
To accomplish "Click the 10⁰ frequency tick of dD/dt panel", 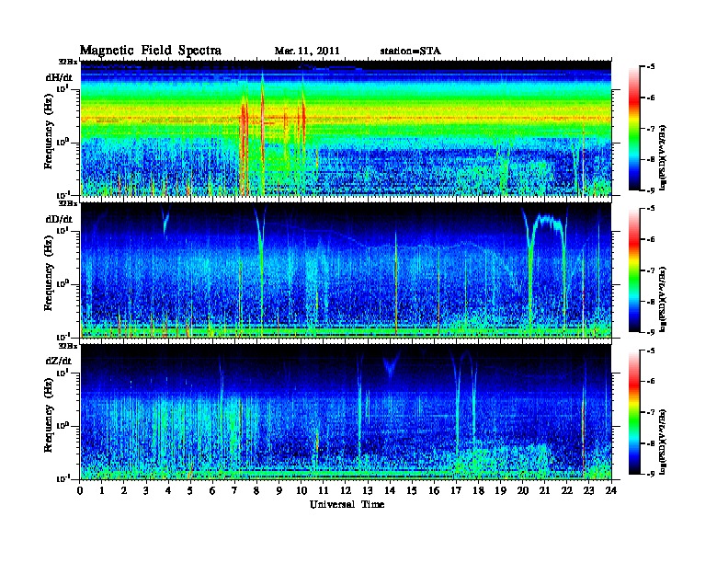I will tap(63, 283).
